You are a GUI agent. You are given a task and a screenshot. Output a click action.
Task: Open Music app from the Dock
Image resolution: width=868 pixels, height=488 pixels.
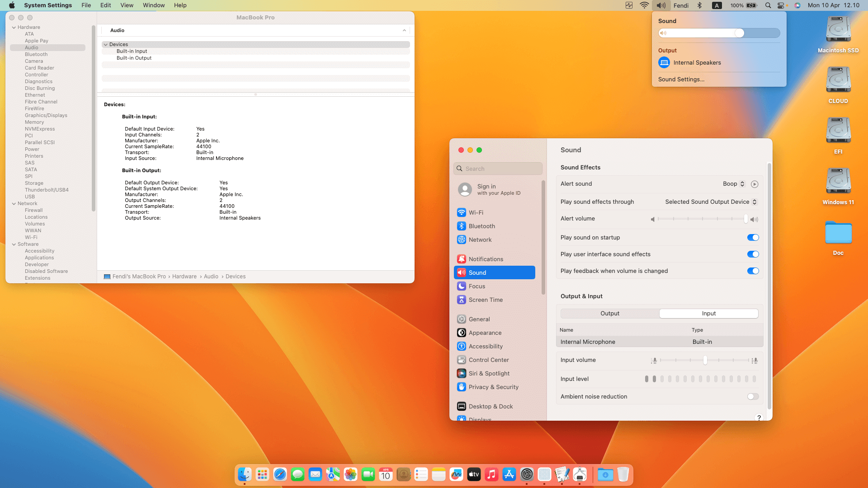(x=491, y=474)
